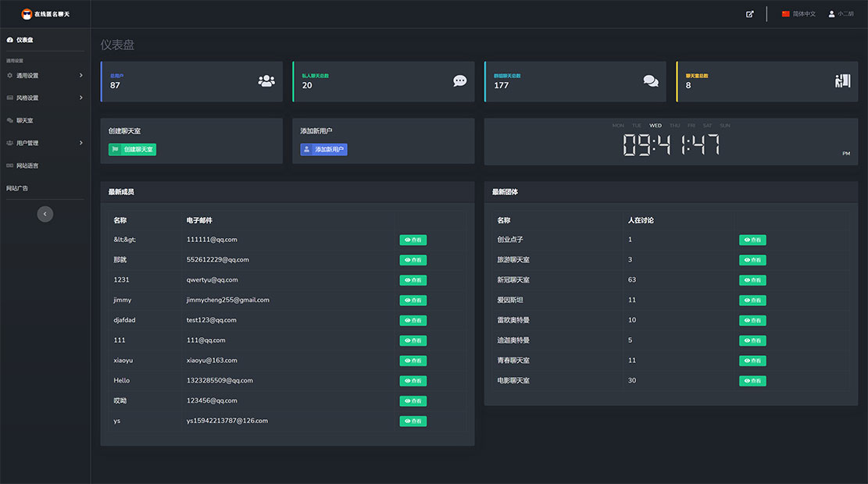Open the 仪表盘 dashboard icon in sidebar
This screenshot has width=868, height=484.
pos(11,40)
